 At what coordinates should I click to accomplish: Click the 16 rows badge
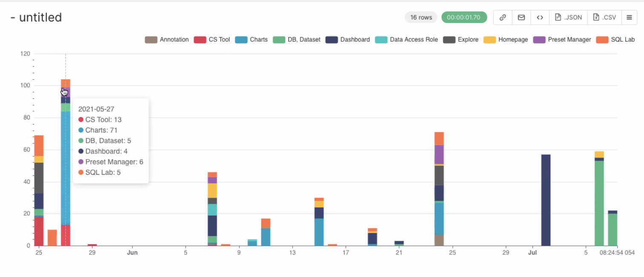[x=421, y=17]
